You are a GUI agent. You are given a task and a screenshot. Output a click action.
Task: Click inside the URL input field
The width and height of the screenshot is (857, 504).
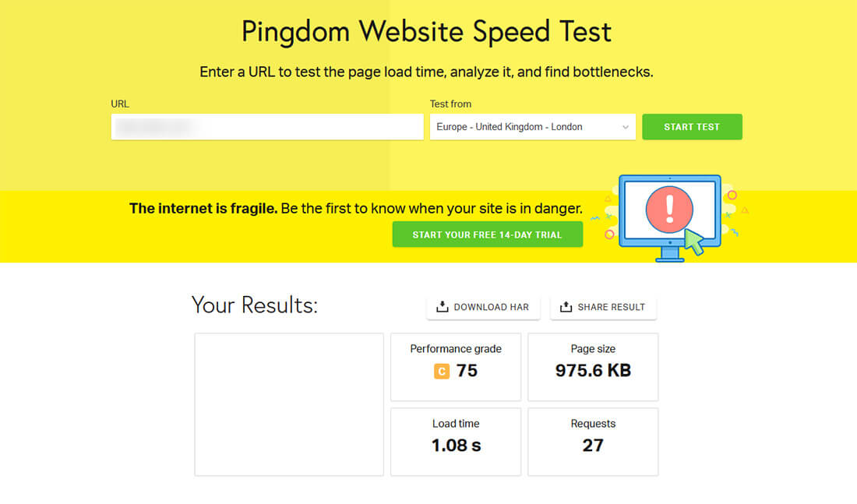[x=267, y=126]
